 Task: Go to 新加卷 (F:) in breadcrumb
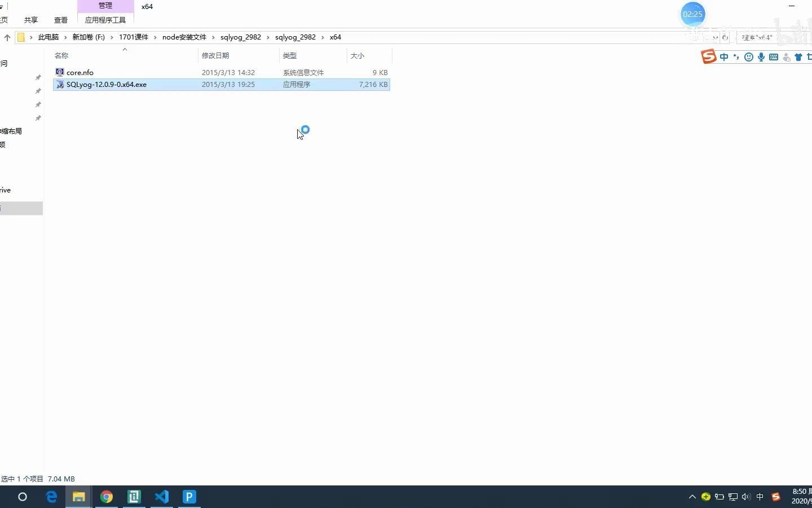tap(89, 37)
